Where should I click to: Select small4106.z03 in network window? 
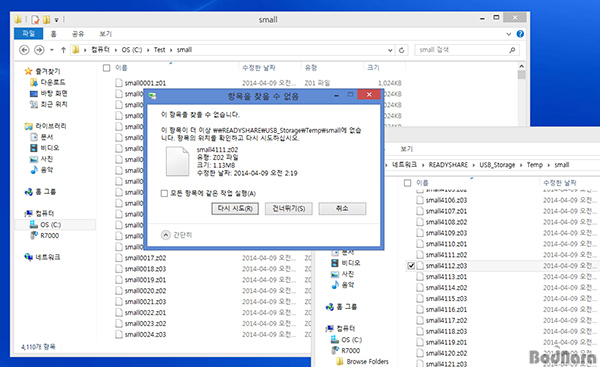446,200
